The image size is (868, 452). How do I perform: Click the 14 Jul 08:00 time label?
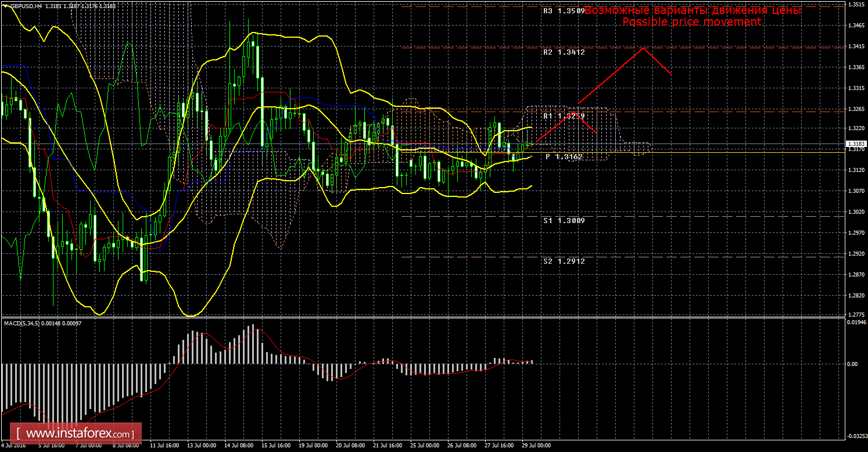pyautogui.click(x=239, y=446)
